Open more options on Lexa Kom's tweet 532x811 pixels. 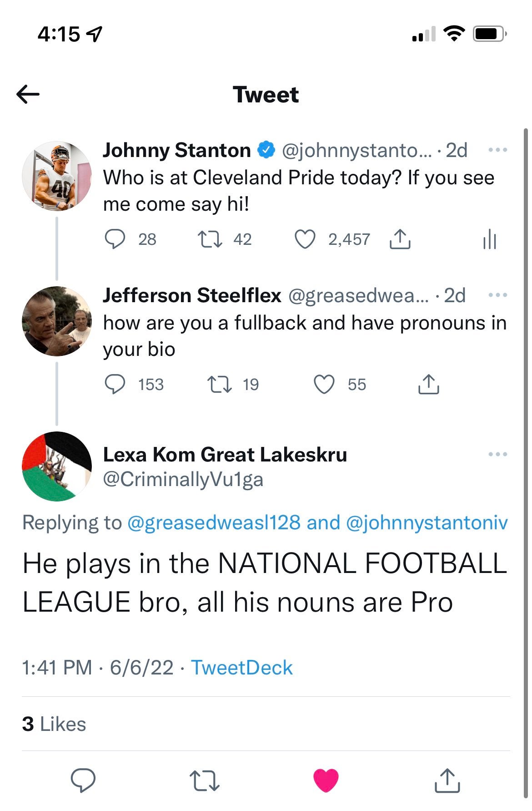click(x=497, y=454)
